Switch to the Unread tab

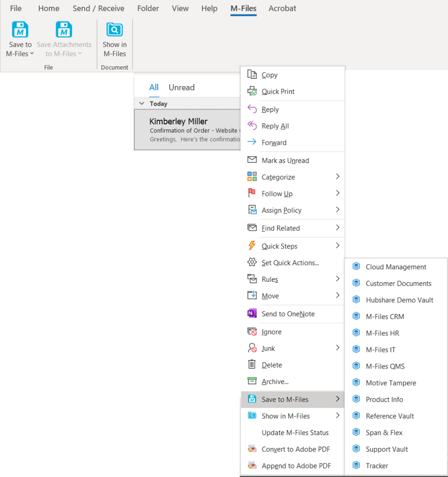181,87
